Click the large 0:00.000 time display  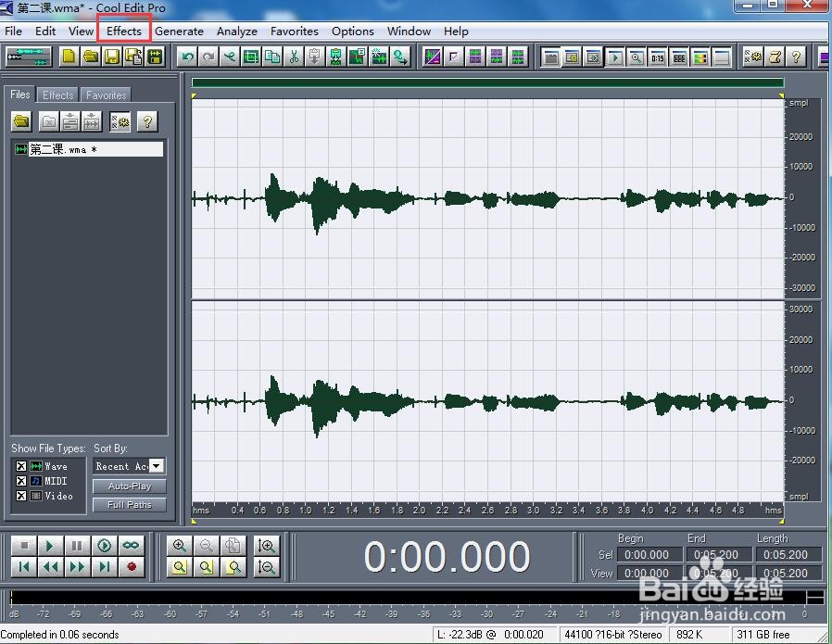(447, 557)
